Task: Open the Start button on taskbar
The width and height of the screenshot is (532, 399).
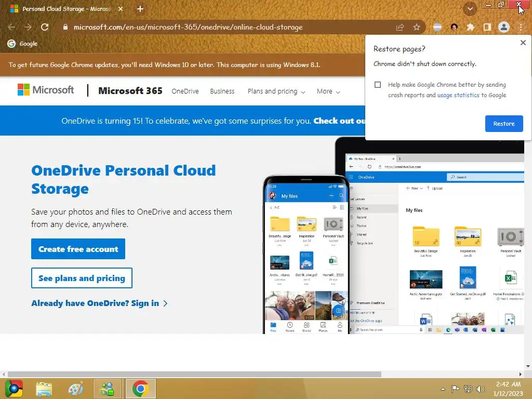Action: (14, 389)
